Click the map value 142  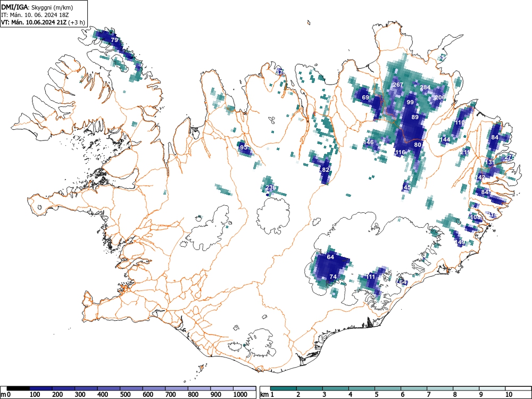(480, 178)
